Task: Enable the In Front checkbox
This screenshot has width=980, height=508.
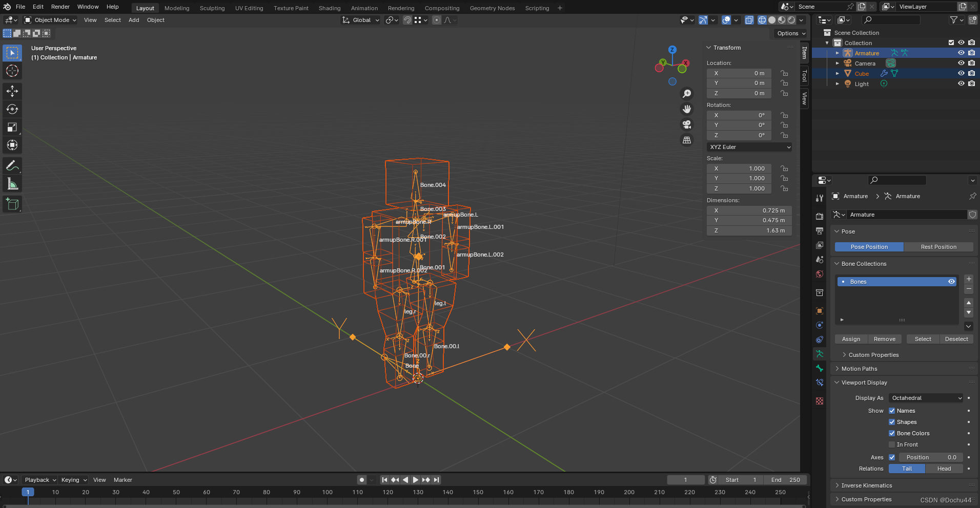Action: (x=892, y=444)
